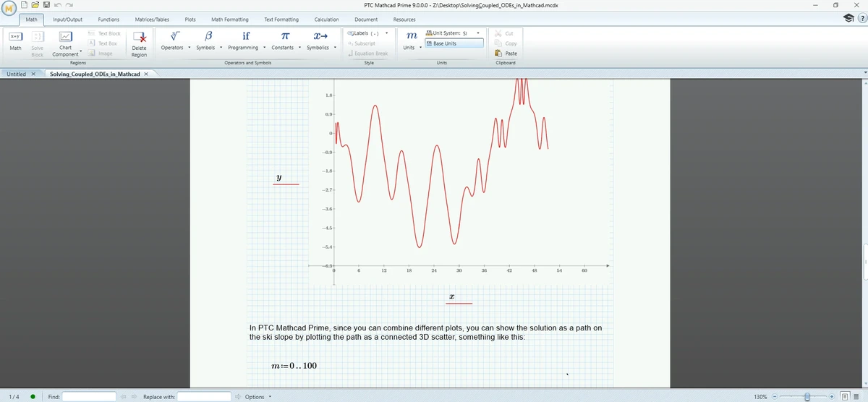
Task: Click the Paste clipboard button
Action: (506, 54)
